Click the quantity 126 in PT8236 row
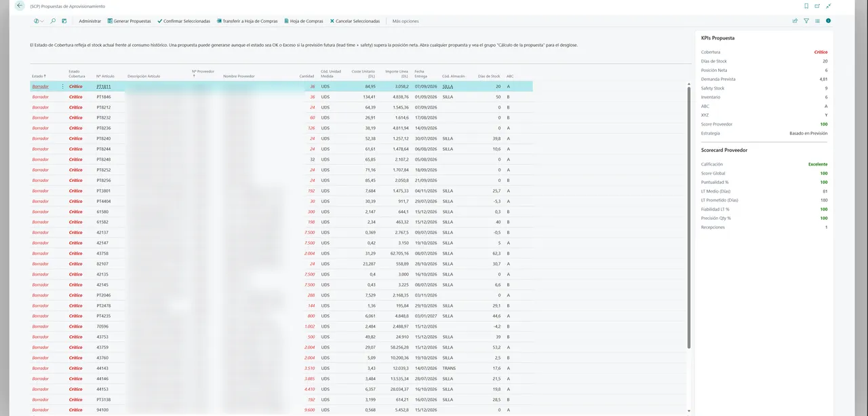Viewport: 868px width, 416px height. 311,128
